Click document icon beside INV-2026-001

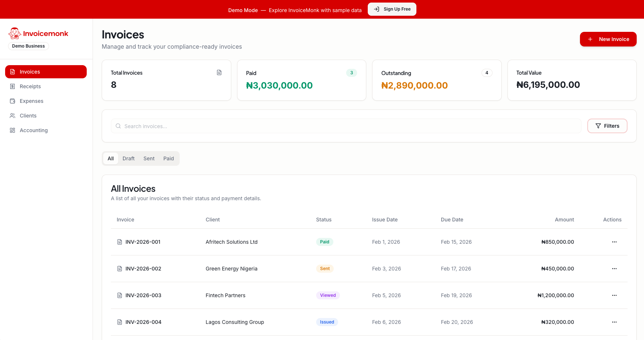point(120,242)
